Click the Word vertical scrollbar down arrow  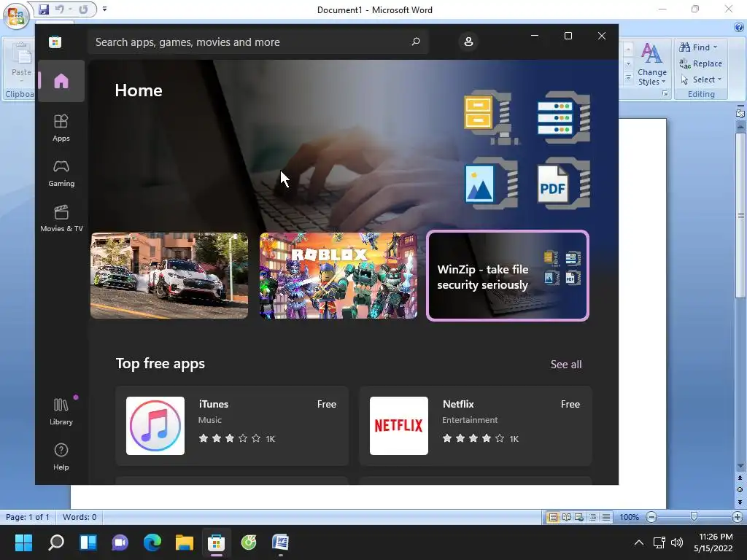[x=740, y=466]
